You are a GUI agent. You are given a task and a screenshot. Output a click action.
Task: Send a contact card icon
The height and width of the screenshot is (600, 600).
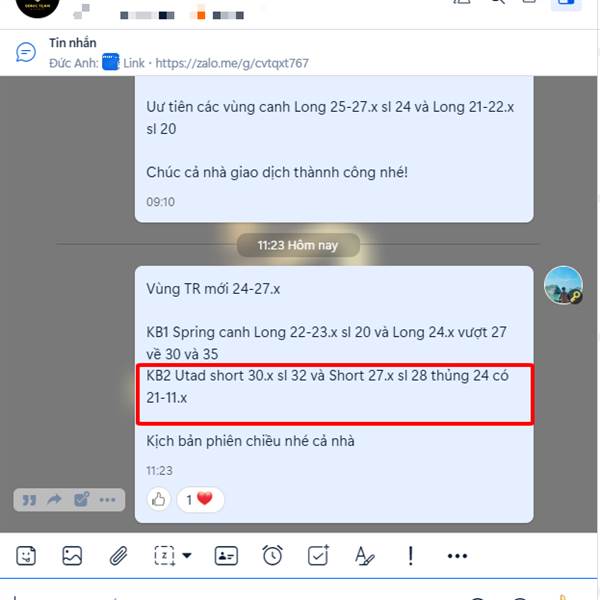(x=226, y=556)
